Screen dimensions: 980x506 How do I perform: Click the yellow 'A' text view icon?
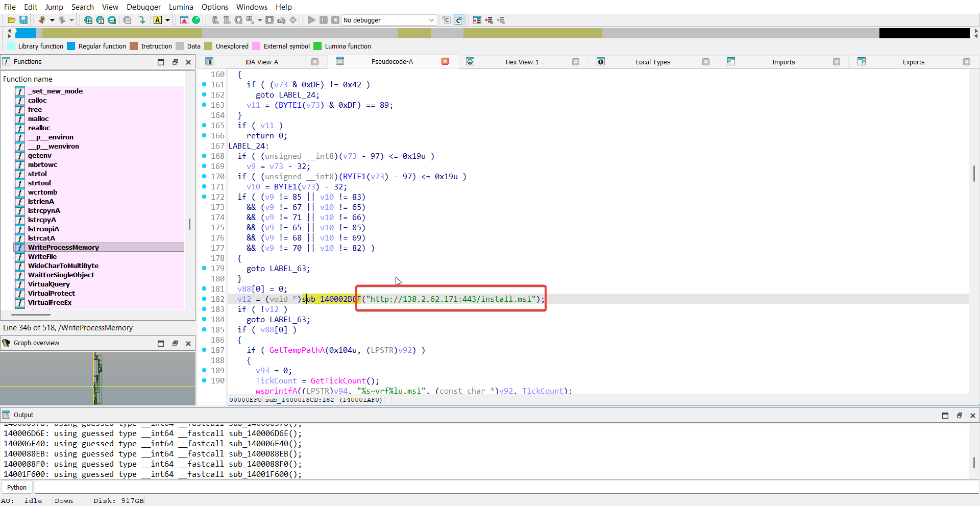click(x=158, y=20)
